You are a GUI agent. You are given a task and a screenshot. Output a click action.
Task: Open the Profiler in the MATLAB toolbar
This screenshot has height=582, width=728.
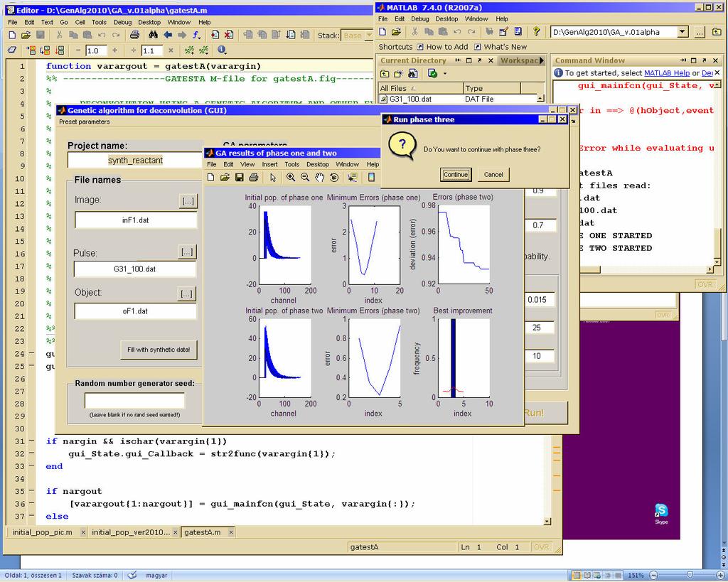518,31
